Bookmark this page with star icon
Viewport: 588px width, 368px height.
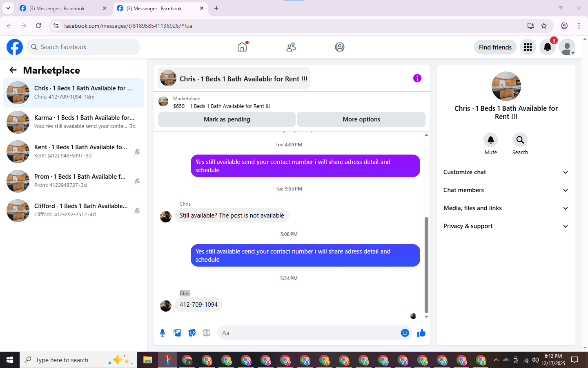point(544,26)
